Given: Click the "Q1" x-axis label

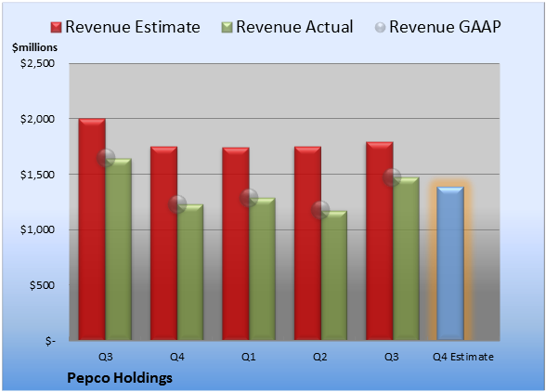Looking at the screenshot, I should pos(248,357).
